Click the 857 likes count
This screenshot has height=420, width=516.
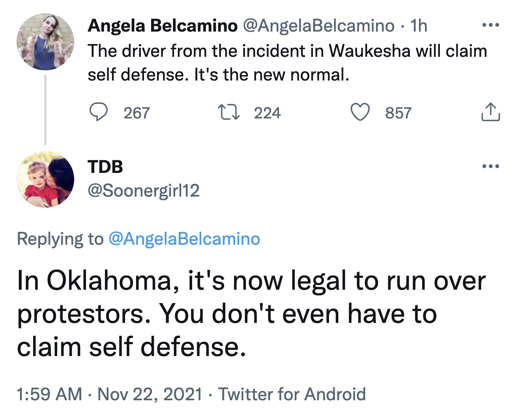pos(398,113)
